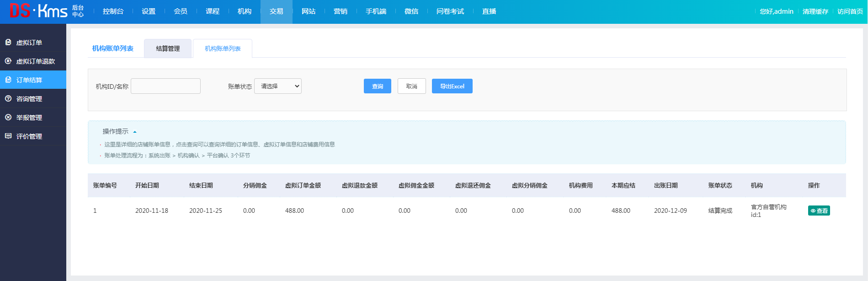Click green 查看 button for bill 1

[819, 211]
